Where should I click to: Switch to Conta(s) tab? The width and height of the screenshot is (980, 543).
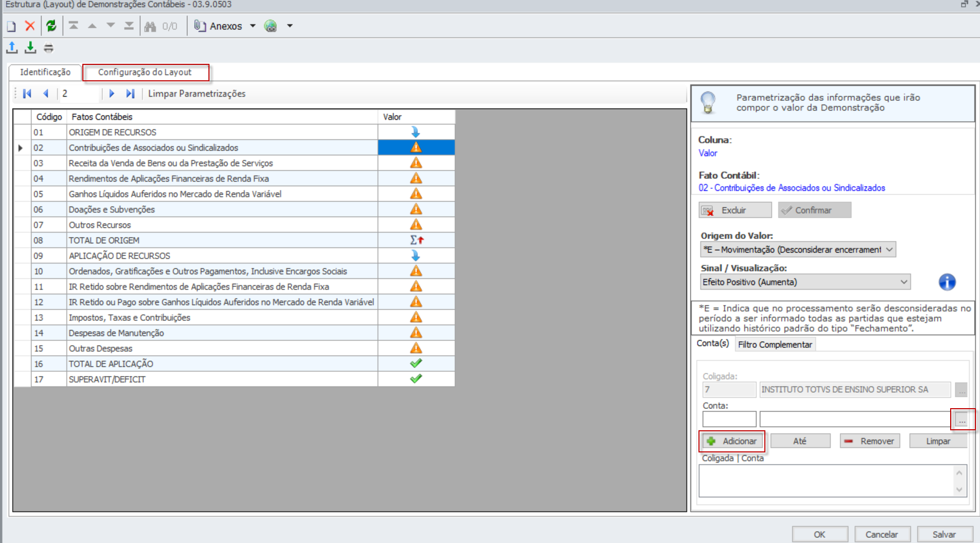pos(713,343)
